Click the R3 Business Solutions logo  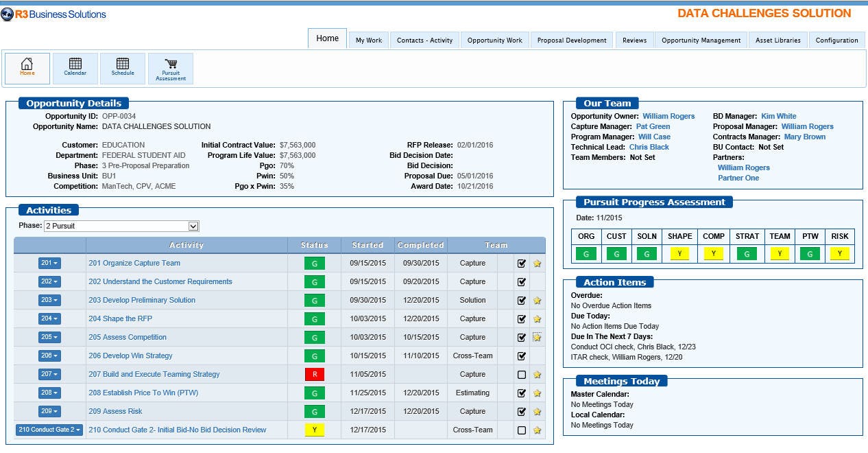[55, 14]
